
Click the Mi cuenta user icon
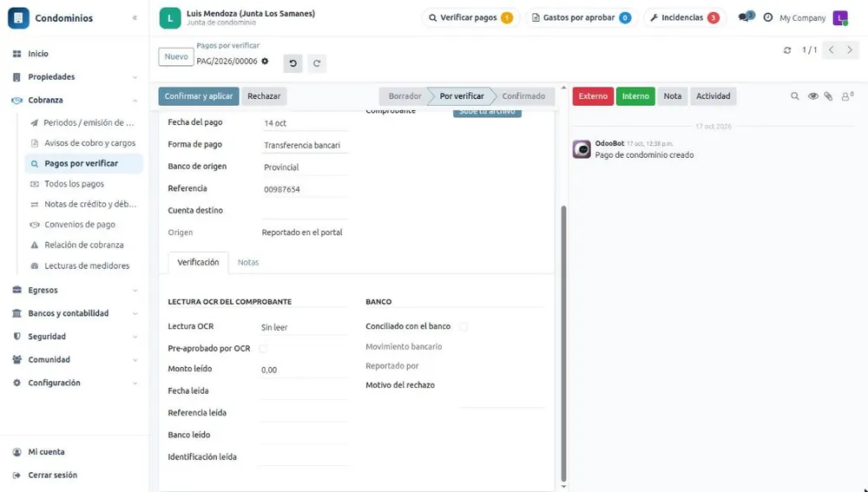click(x=17, y=452)
